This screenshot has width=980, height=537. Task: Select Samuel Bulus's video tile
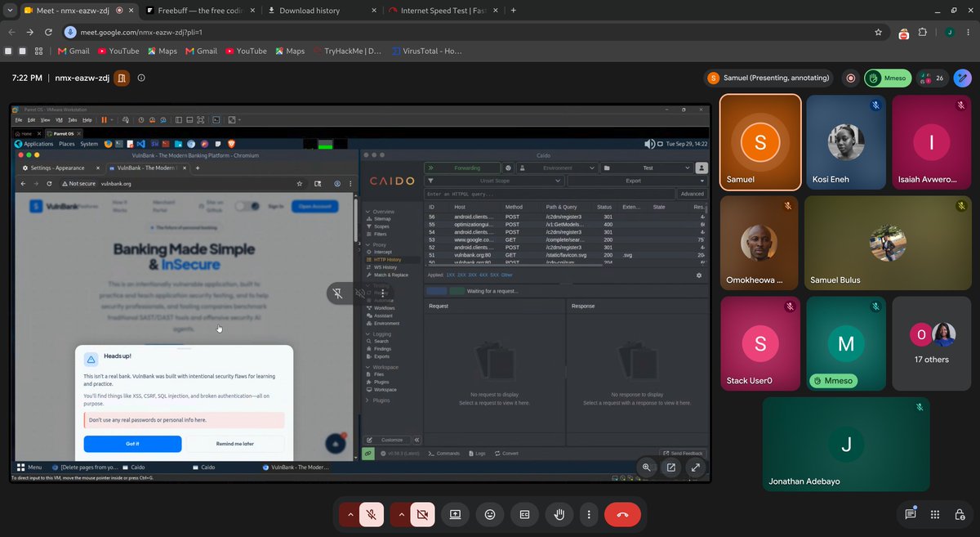887,243
